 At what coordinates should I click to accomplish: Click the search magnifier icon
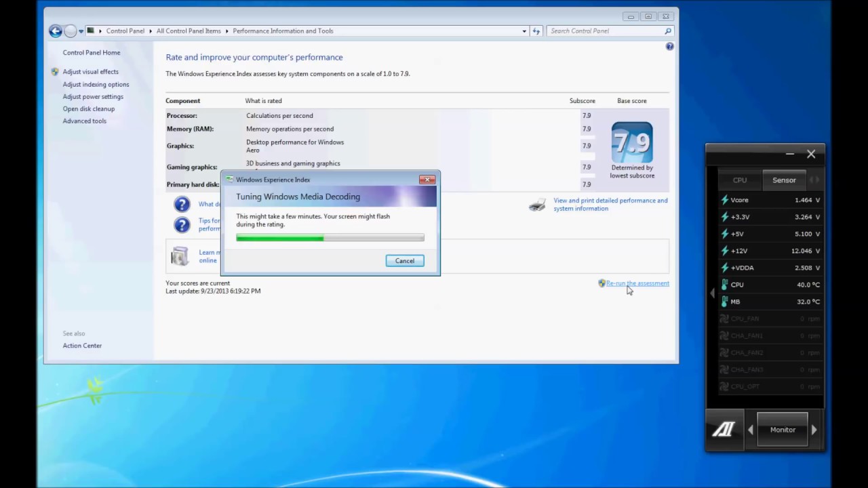coord(668,31)
